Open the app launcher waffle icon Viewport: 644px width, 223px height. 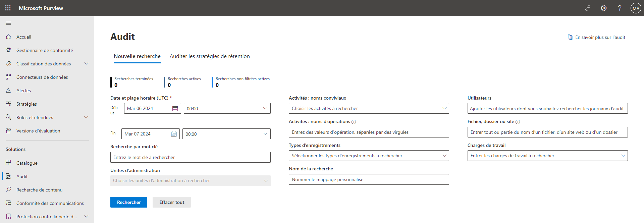8,8
